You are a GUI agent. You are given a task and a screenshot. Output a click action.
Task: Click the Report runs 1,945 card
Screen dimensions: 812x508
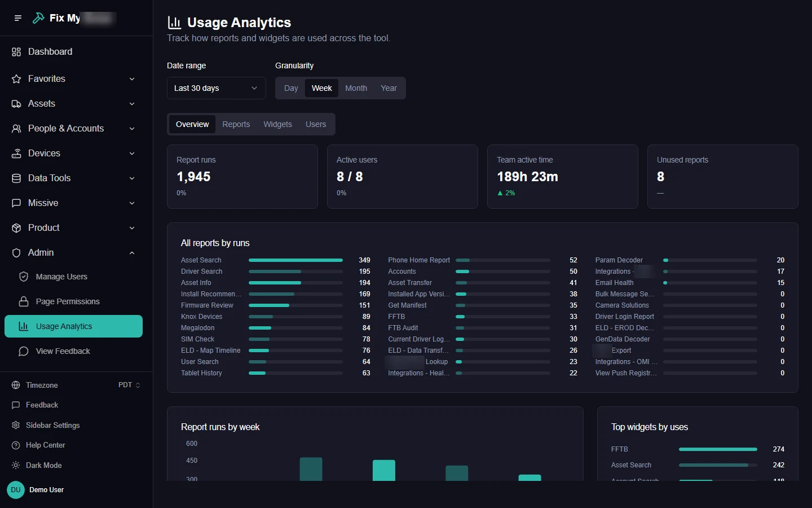[x=242, y=177]
